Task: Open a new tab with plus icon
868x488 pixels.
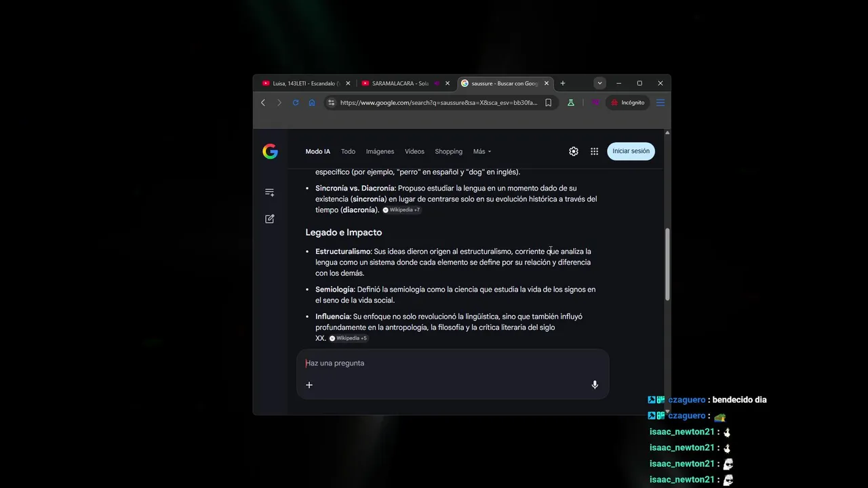Action: point(562,83)
